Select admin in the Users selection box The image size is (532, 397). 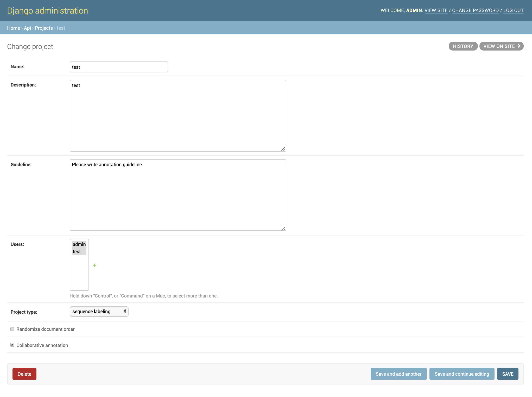79,244
